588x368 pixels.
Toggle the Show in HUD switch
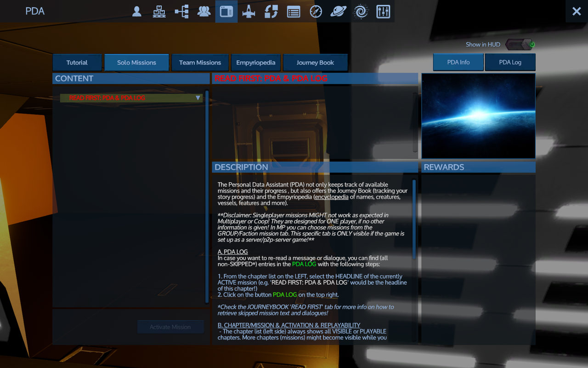point(520,45)
